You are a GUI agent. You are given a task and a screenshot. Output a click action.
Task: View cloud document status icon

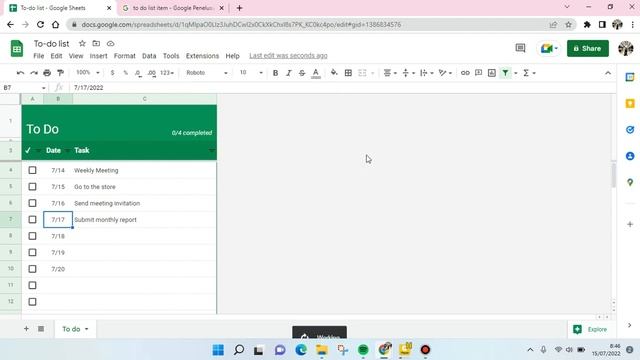(x=110, y=43)
